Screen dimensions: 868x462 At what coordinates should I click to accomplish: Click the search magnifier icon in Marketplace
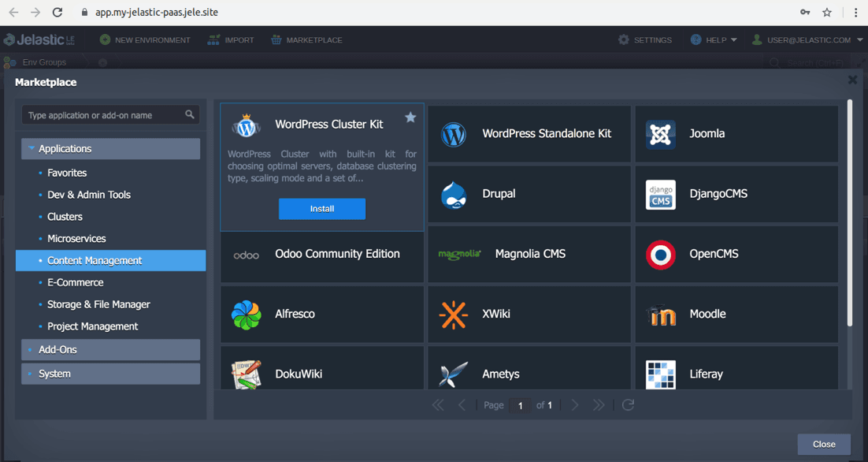pos(190,114)
